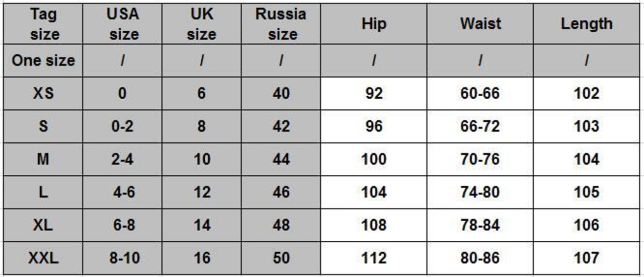
Task: Click the XL tag size cell
Action: (x=44, y=225)
